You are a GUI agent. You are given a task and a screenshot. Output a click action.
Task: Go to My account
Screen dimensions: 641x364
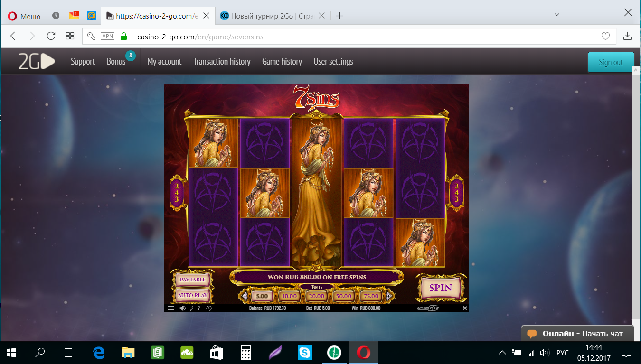(x=164, y=62)
